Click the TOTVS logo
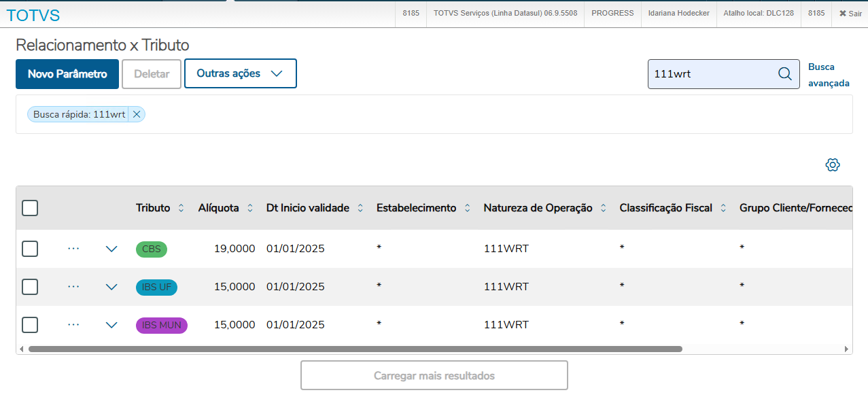Image resolution: width=868 pixels, height=399 pixels. pyautogui.click(x=33, y=15)
